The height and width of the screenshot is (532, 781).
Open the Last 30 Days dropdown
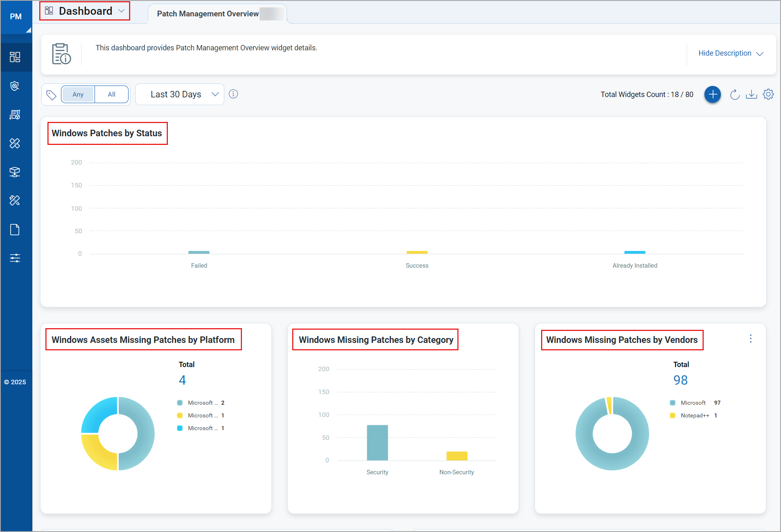[179, 95]
